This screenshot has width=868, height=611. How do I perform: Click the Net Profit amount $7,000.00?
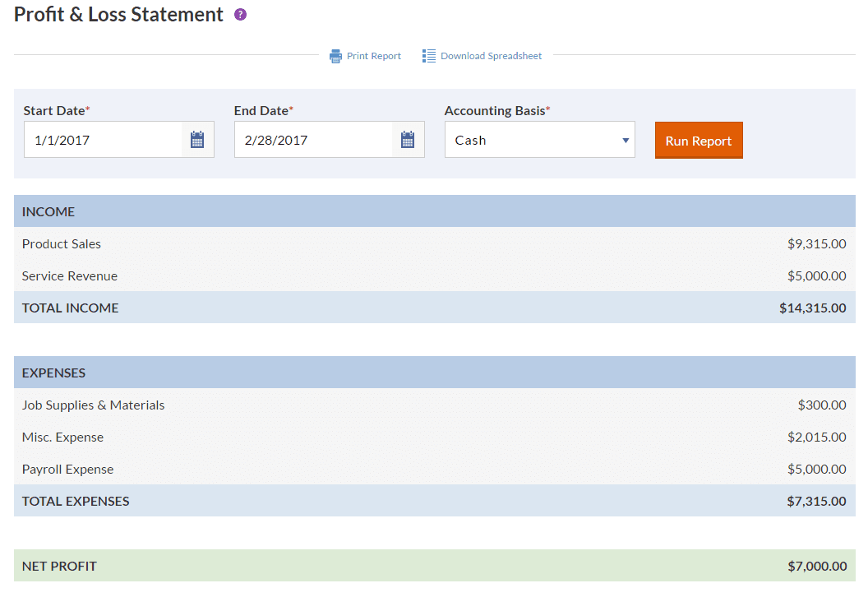(x=816, y=567)
